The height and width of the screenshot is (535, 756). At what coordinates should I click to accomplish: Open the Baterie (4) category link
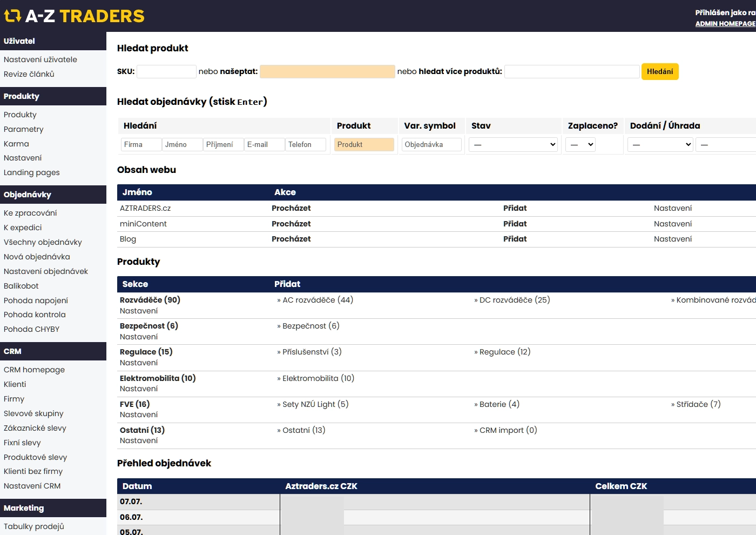499,404
